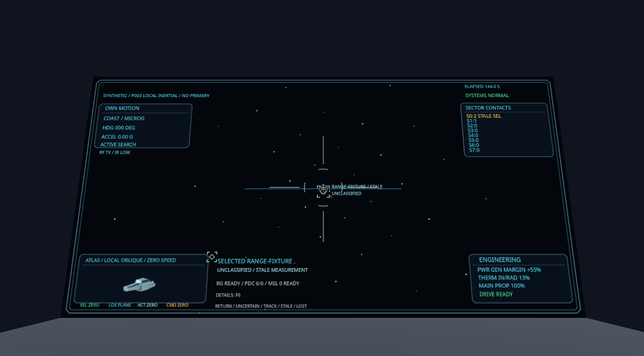Click SELECTED RANGE-FIXTURE title
The width and height of the screenshot is (644, 356).
[x=255, y=261]
